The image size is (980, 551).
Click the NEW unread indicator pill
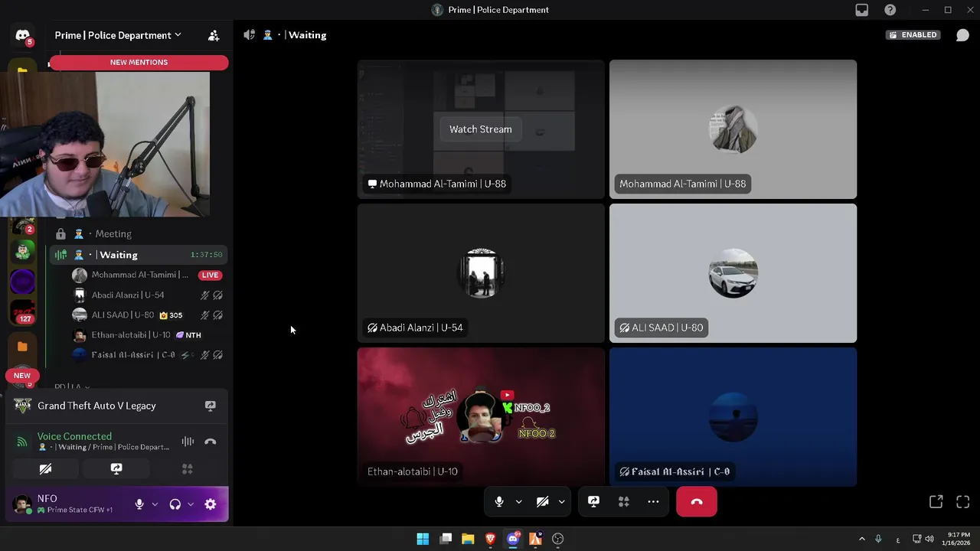click(x=22, y=376)
